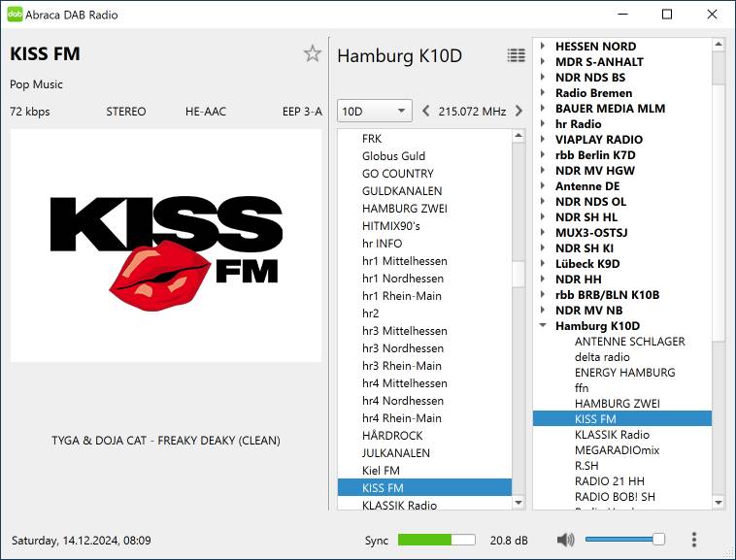This screenshot has width=736, height=560.
Task: Toggle the ensemble list view icon
Action: point(516,55)
